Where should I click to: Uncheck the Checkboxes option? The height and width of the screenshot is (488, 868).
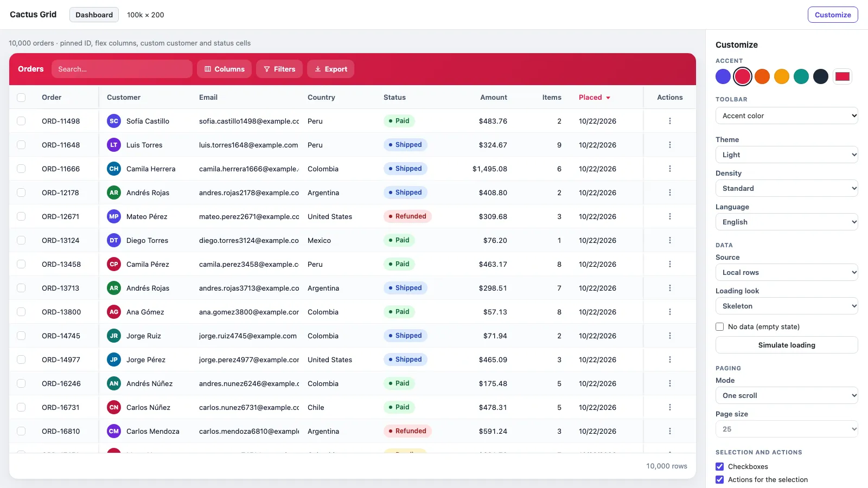pyautogui.click(x=720, y=466)
